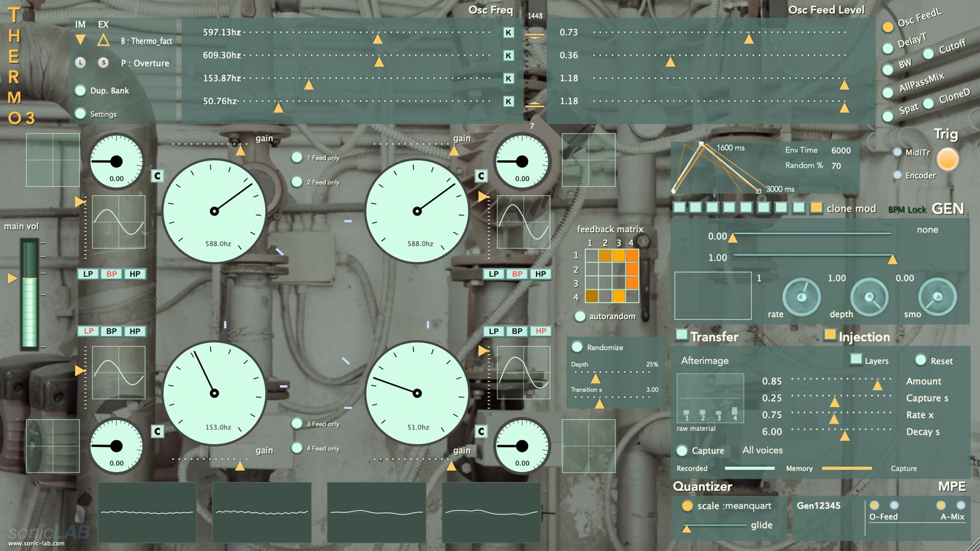Open the scale :meanquart selector
Screen dimensions: 980x551
click(x=734, y=506)
